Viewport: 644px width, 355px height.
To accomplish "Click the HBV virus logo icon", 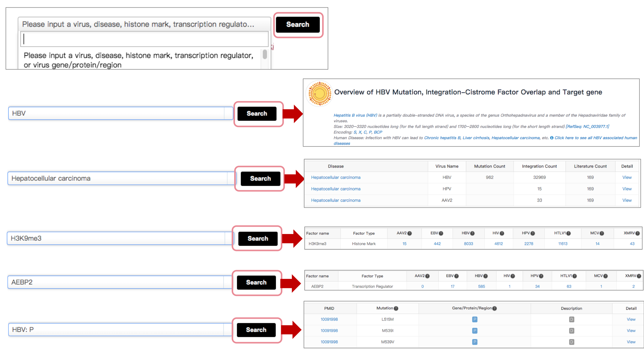I will tap(319, 93).
